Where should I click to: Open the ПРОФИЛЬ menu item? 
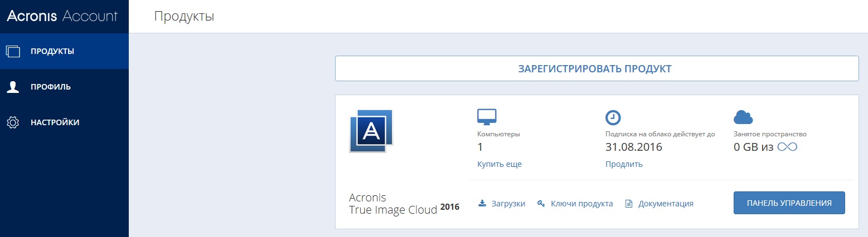click(51, 87)
